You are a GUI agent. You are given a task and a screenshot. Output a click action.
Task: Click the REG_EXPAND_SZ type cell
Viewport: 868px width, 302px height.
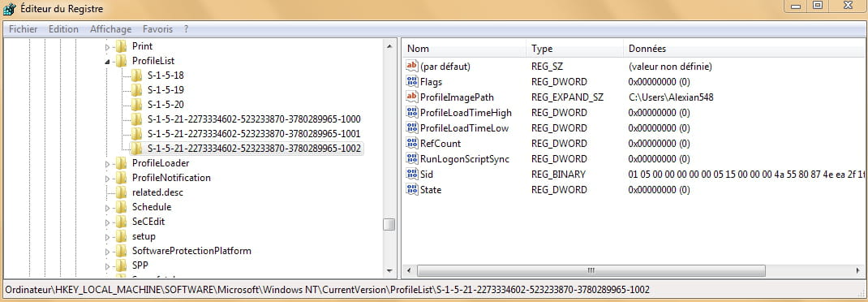tap(567, 97)
